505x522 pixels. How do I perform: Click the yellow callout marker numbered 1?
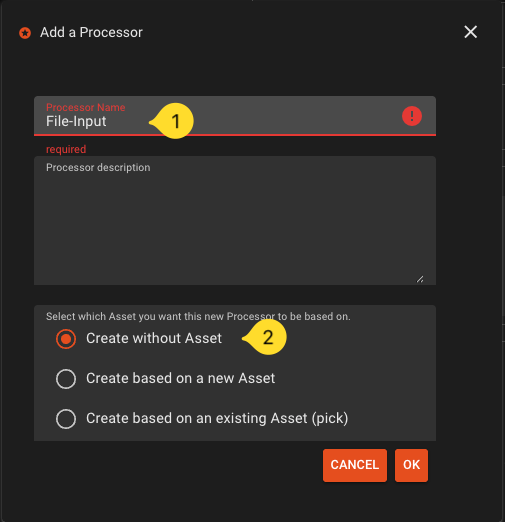pyautogui.click(x=171, y=121)
